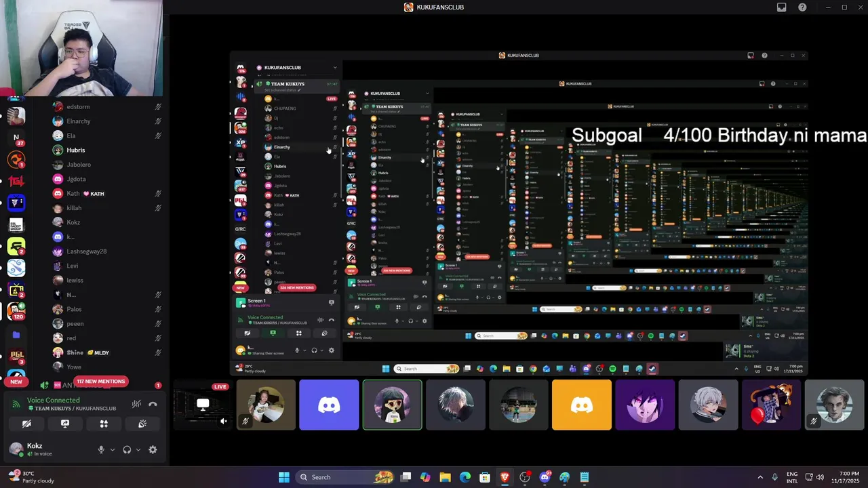Open the Discord taskbar icon

pos(545,477)
